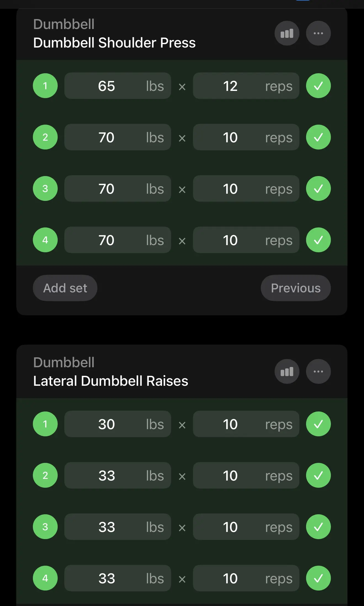Viewport: 364px width, 606px height.
Task: Tap set 4 badge of Lateral Raises
Action: [45, 578]
